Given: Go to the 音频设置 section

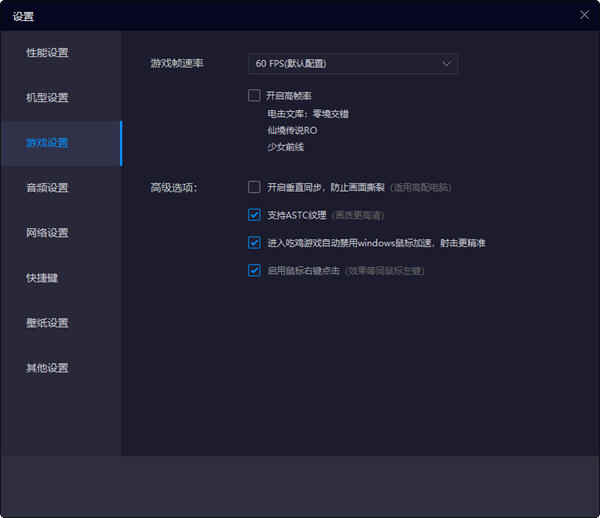Looking at the screenshot, I should click(48, 188).
